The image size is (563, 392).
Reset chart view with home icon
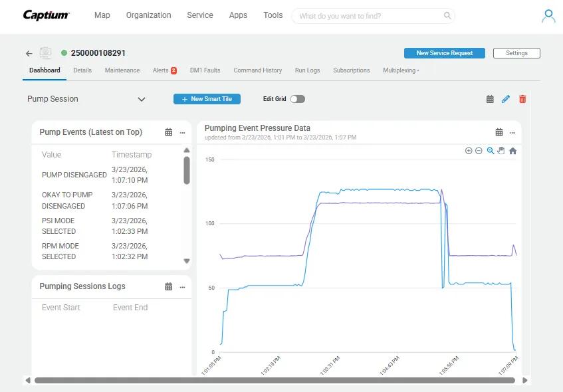point(512,151)
